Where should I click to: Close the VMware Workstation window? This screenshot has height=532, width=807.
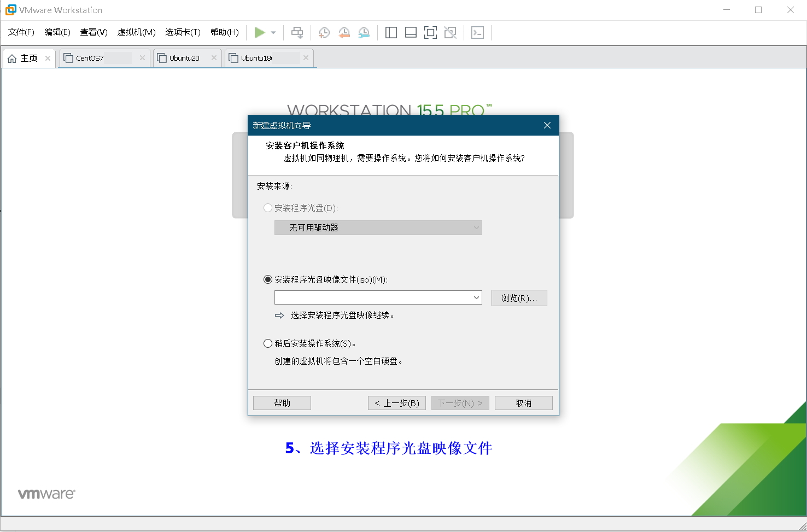791,10
